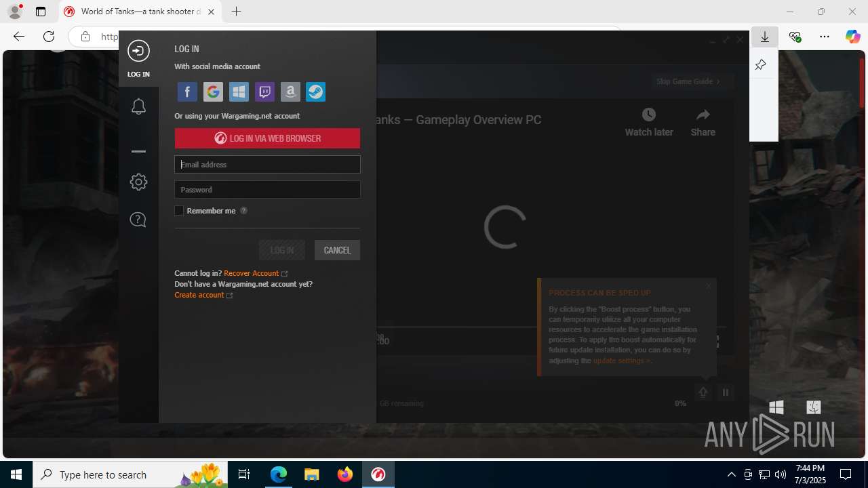The height and width of the screenshot is (488, 868).
Task: Enable the Remember me checkbox
Action: pyautogui.click(x=179, y=211)
